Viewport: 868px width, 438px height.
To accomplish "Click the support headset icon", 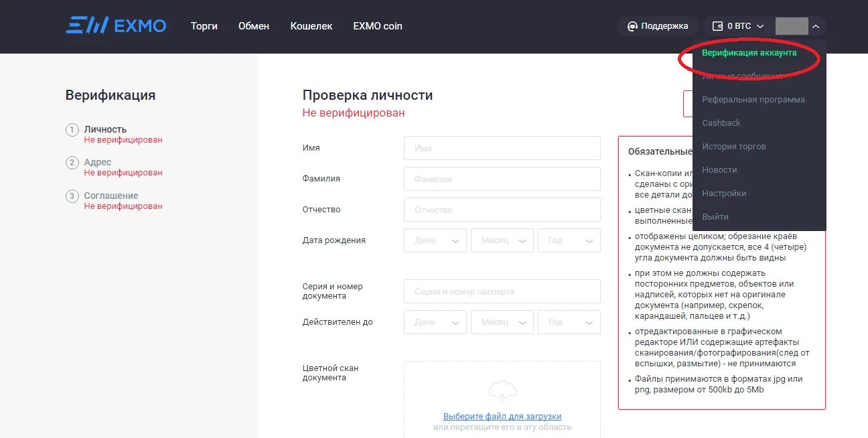I will click(632, 26).
